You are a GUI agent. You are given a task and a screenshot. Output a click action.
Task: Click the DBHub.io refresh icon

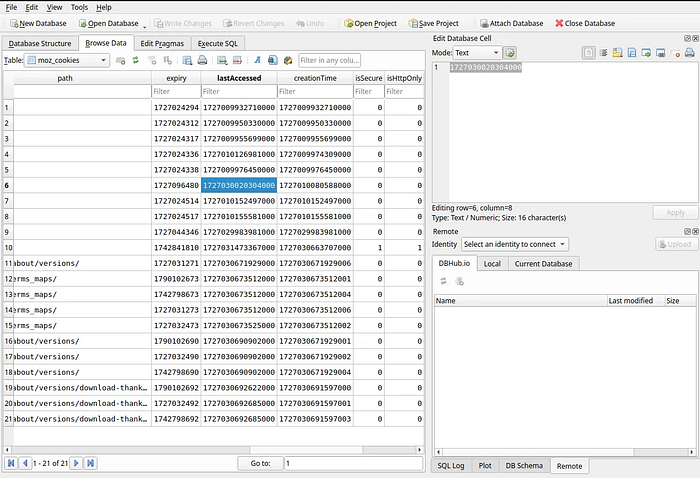click(443, 281)
